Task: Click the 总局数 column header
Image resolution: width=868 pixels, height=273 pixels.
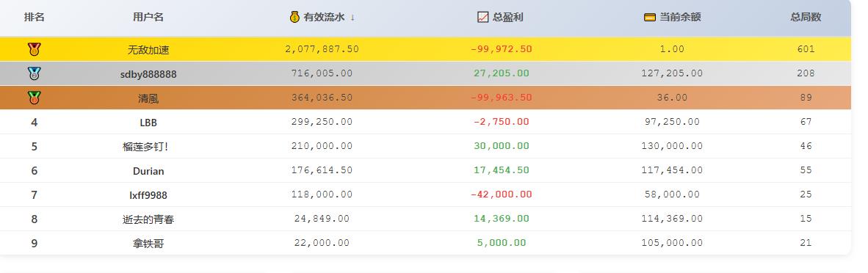Action: [x=806, y=17]
